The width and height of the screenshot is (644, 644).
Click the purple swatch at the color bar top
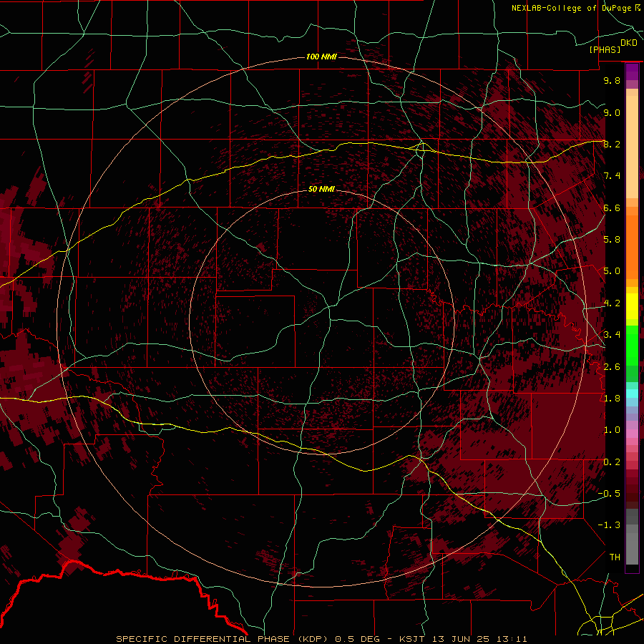coord(632,72)
